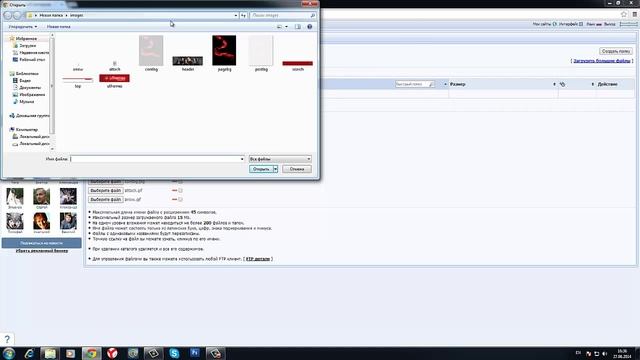Open the Windows Start button
Image resolution: width=640 pixels, height=360 pixels.
tap(9, 353)
